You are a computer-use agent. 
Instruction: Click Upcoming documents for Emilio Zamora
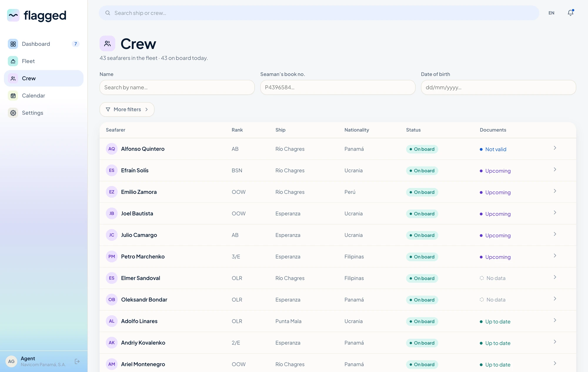(x=495, y=192)
